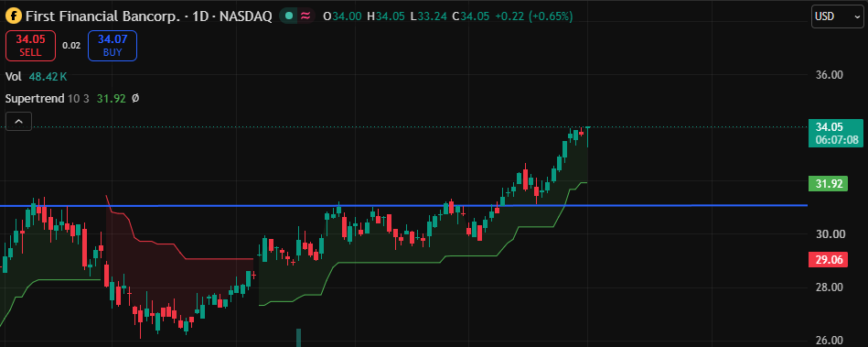
Task: Collapse the indicator legend with the chevron
Action: point(19,122)
